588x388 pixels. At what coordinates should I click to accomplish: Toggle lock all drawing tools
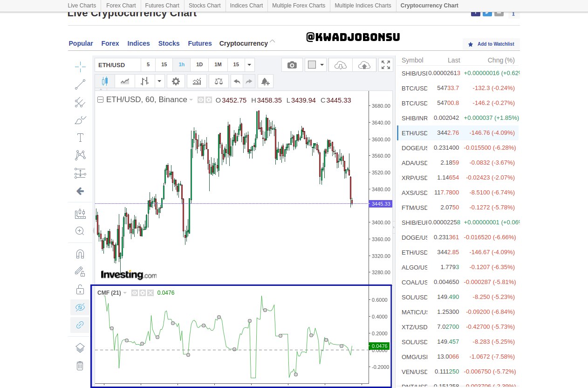tap(80, 289)
